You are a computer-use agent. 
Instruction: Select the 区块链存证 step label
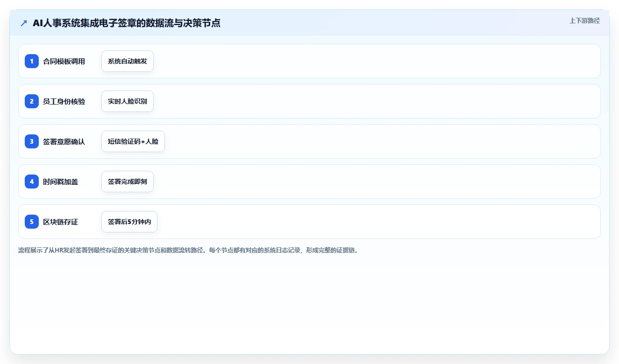pos(60,222)
